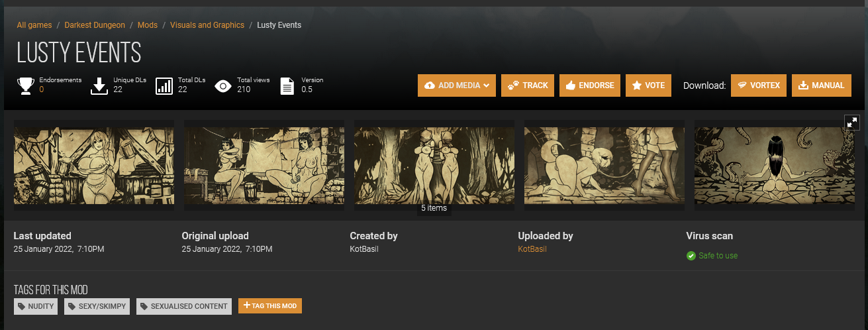The height and width of the screenshot is (330, 868).
Task: Download with Vortex
Action: [759, 85]
